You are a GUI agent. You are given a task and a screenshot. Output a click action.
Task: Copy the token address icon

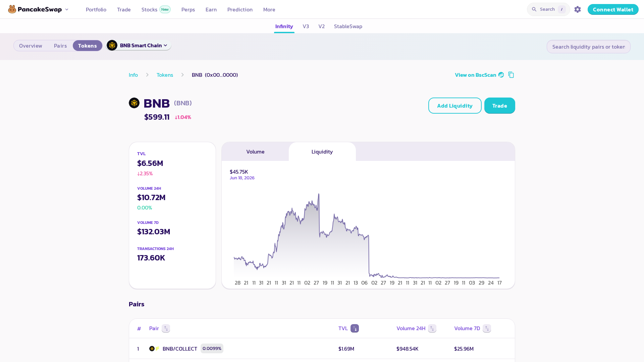[511, 75]
